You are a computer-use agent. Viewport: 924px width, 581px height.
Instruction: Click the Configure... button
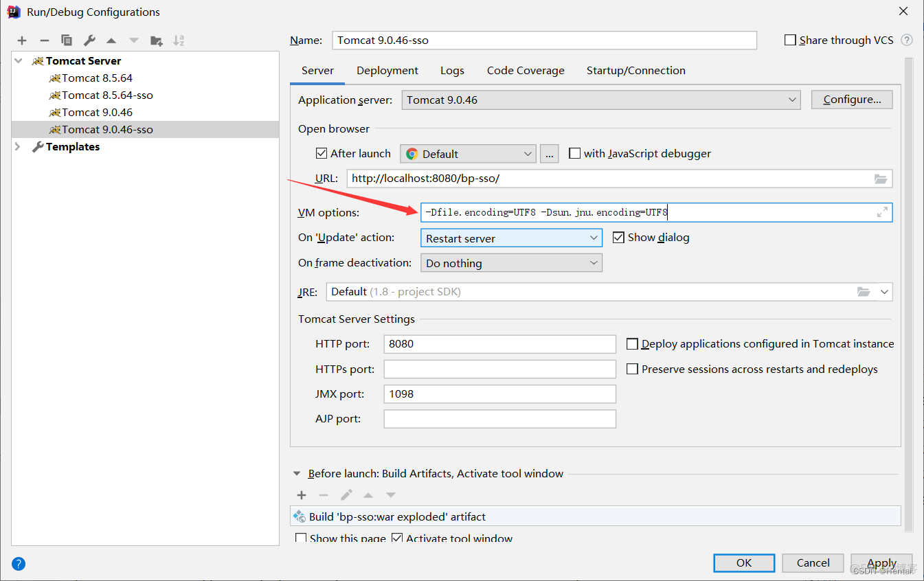852,100
